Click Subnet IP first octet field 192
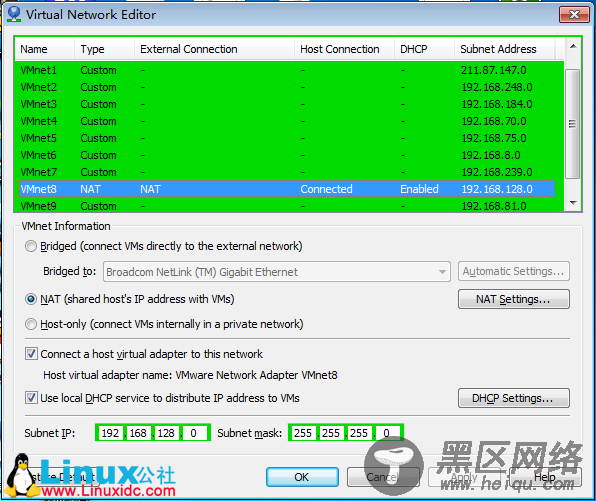596x501 pixels. pyautogui.click(x=111, y=433)
